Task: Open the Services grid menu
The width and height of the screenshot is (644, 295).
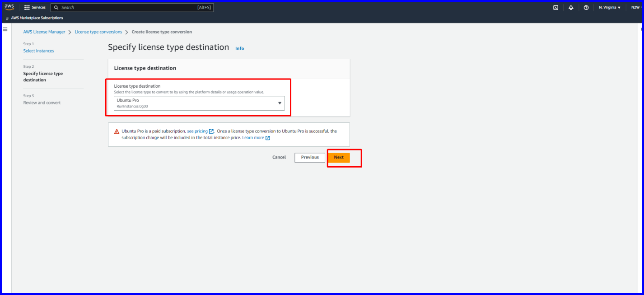Action: tap(27, 8)
